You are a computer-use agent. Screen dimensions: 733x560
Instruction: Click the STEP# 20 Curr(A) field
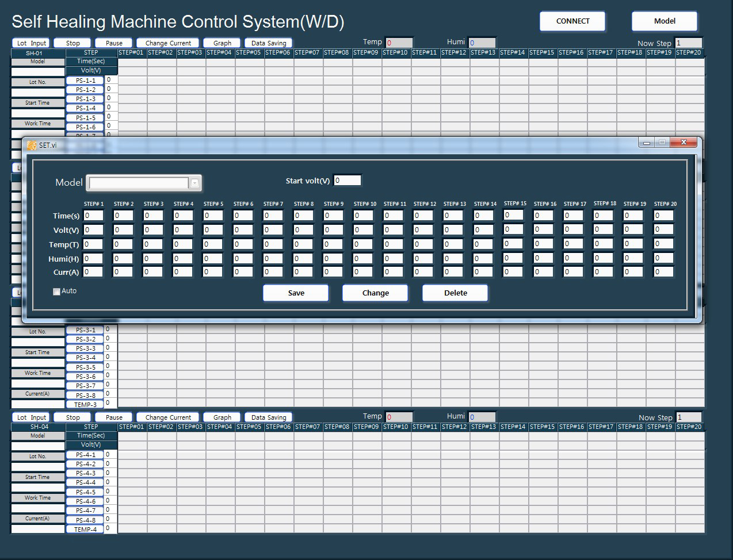(663, 272)
